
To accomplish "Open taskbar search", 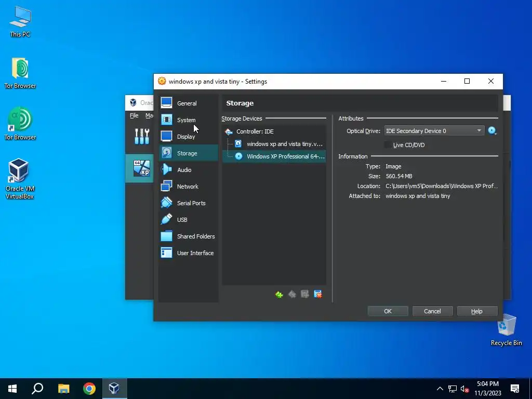I will tap(37, 389).
